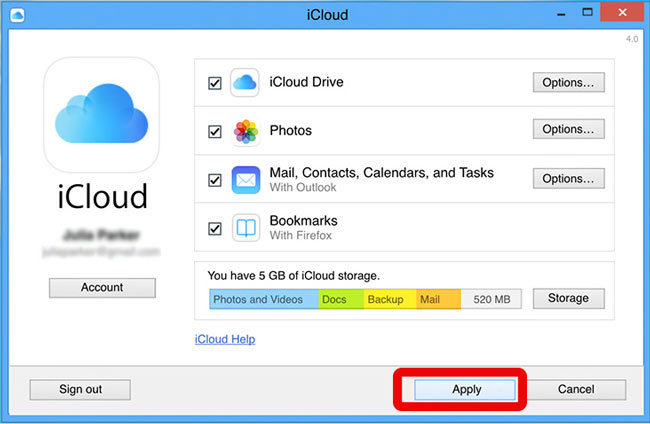Click the iCloud Drive label
Viewport: 650px width, 424px height.
point(306,82)
